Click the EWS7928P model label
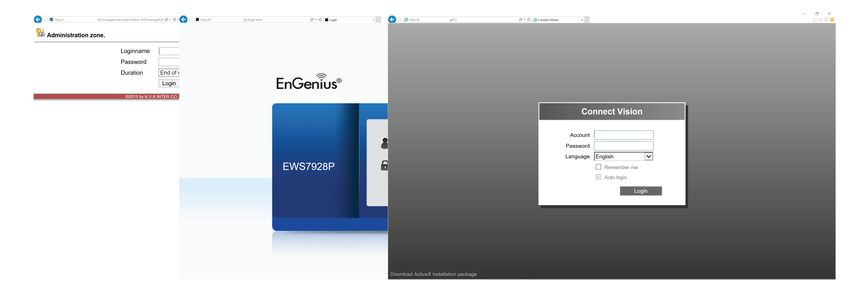 [x=309, y=166]
